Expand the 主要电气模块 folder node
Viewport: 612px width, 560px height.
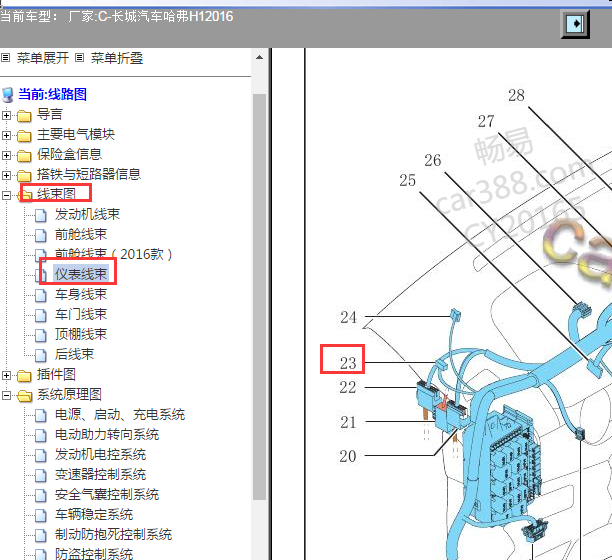6,135
